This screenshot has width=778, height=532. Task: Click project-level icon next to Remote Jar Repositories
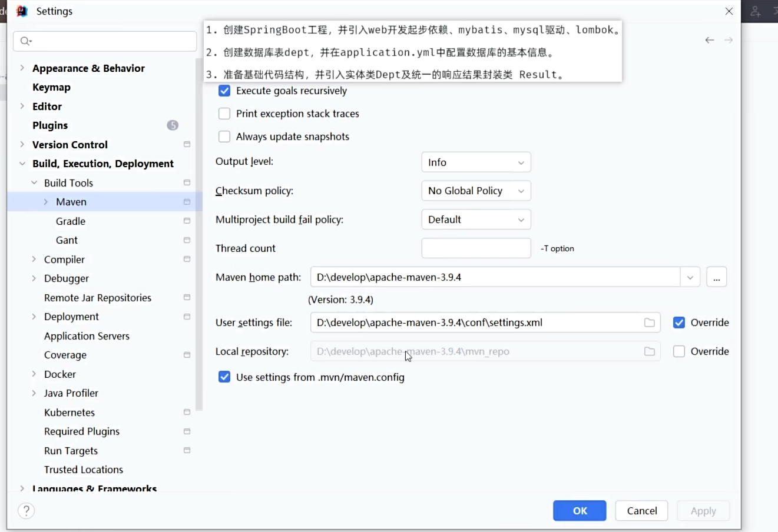pyautogui.click(x=187, y=297)
